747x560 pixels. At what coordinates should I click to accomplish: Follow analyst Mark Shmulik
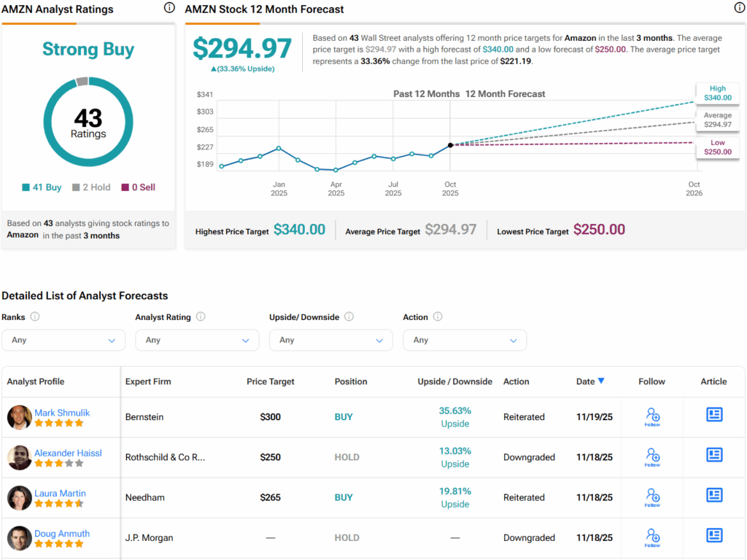652,417
